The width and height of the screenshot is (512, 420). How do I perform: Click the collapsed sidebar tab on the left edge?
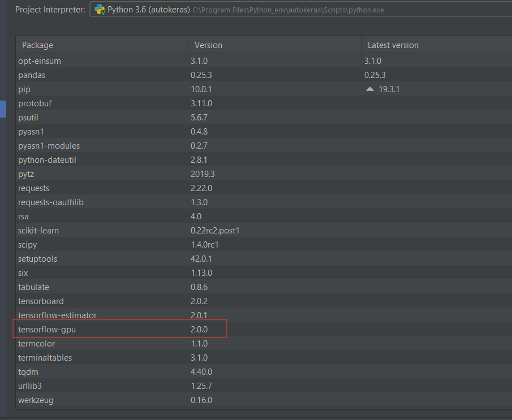[2, 109]
